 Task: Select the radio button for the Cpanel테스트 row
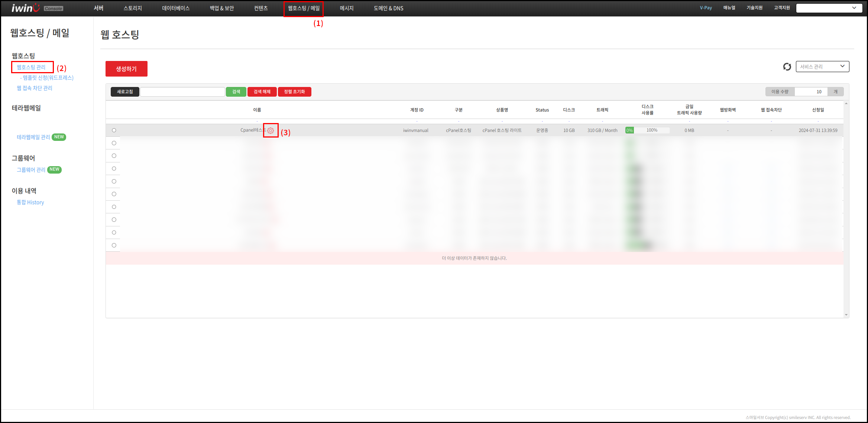[x=114, y=130]
